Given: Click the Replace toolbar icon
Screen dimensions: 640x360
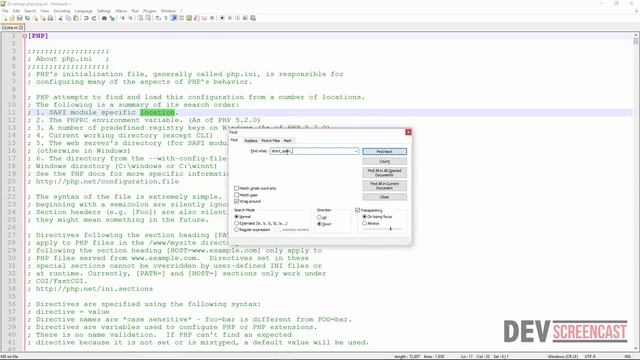Looking at the screenshot, I should tap(112, 18).
